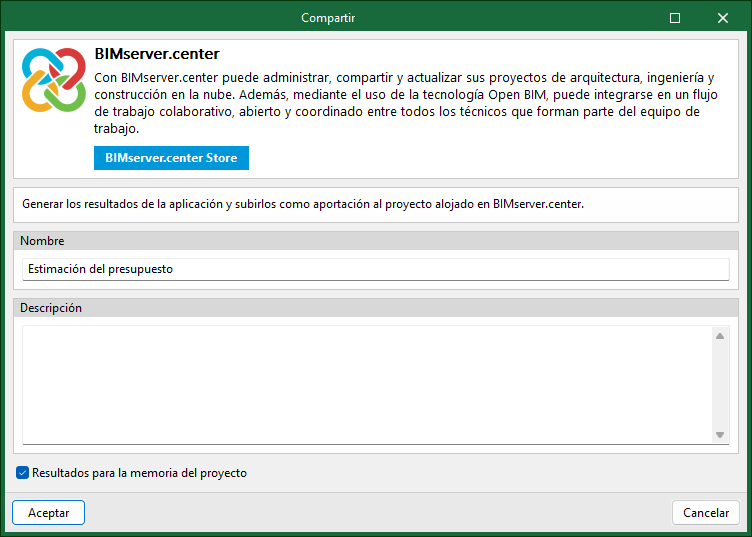
Task: Click the bold BIMserver.center heading
Action: [157, 54]
